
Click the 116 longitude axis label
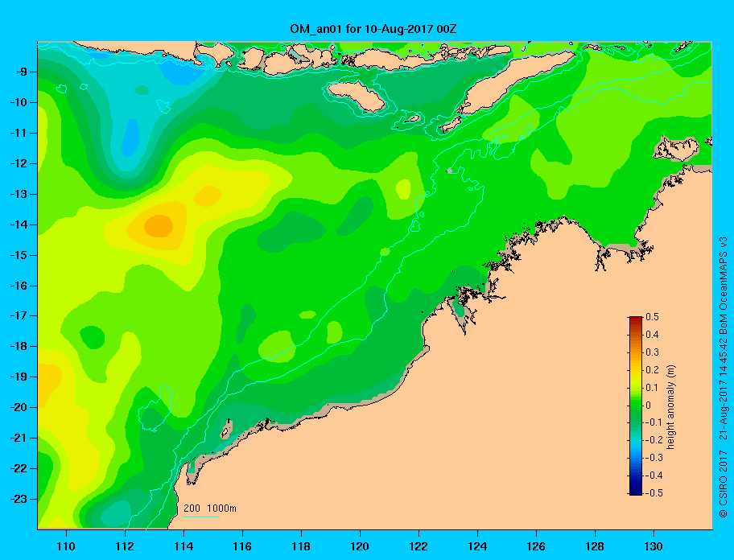(x=242, y=546)
